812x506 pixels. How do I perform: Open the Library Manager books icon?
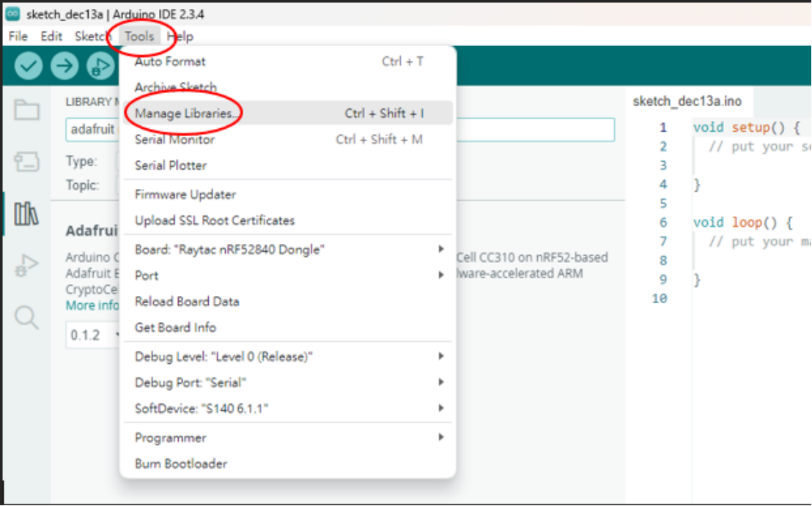(26, 213)
